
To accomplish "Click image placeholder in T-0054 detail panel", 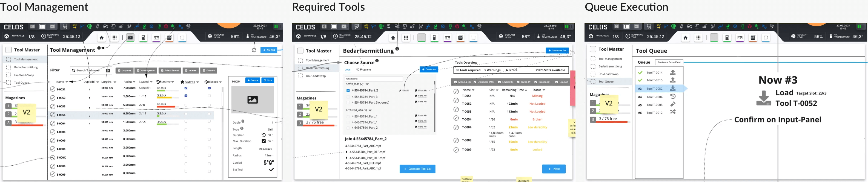I will coord(252,99).
